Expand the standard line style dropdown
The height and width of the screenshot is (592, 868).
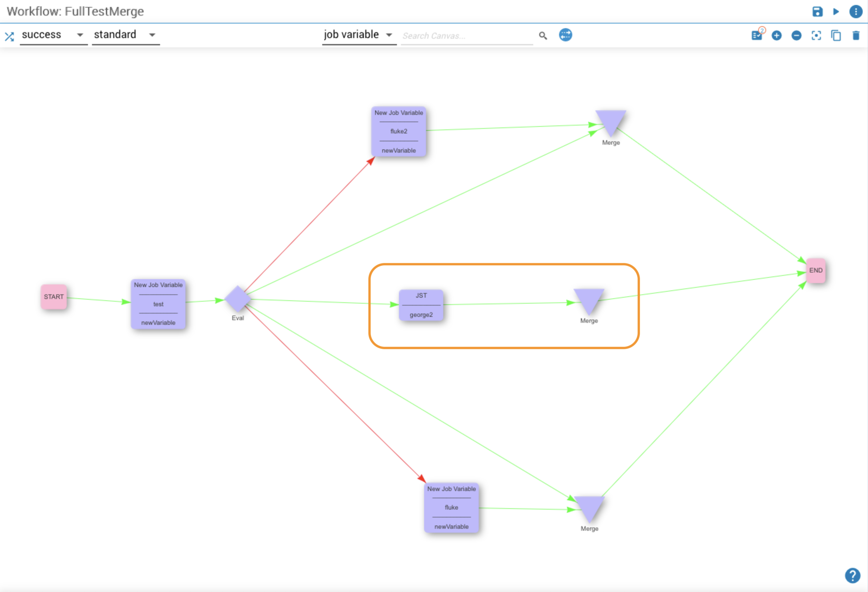(x=152, y=35)
